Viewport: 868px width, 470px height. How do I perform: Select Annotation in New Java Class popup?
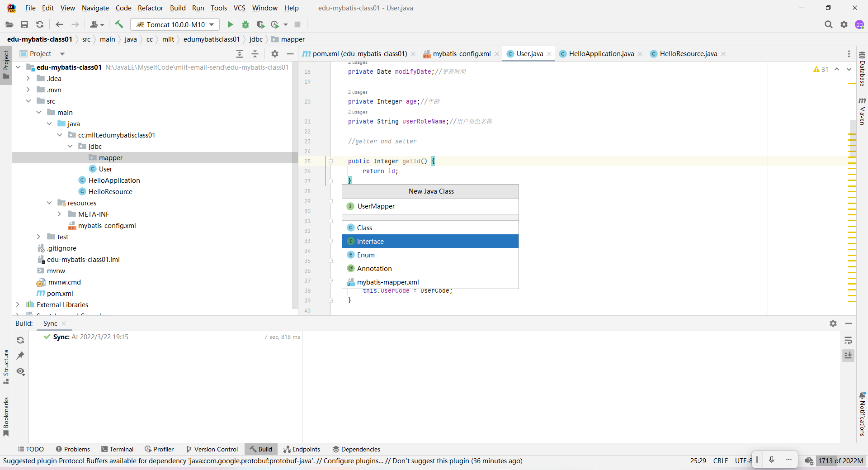430,268
